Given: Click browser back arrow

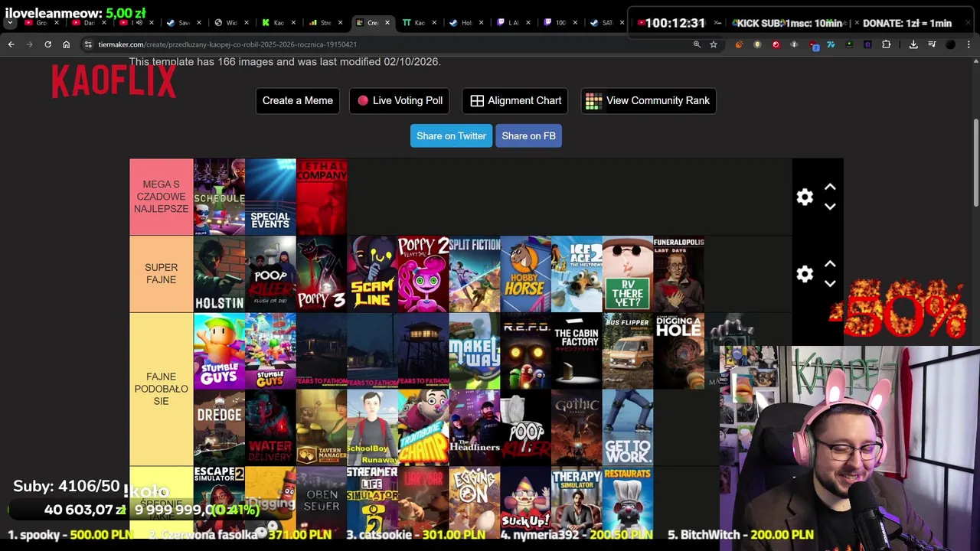Looking at the screenshot, I should click(x=11, y=44).
